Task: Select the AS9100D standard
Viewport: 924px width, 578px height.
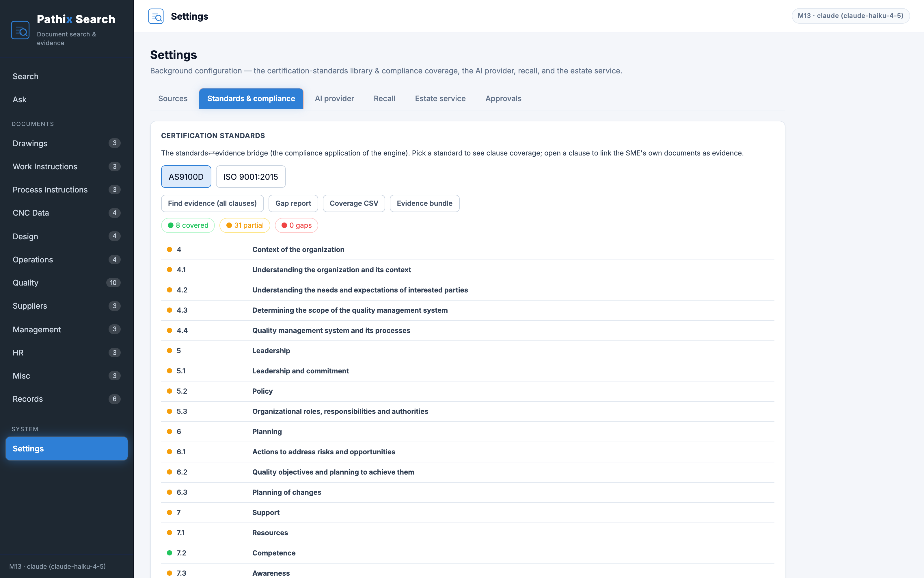Action: click(x=186, y=177)
